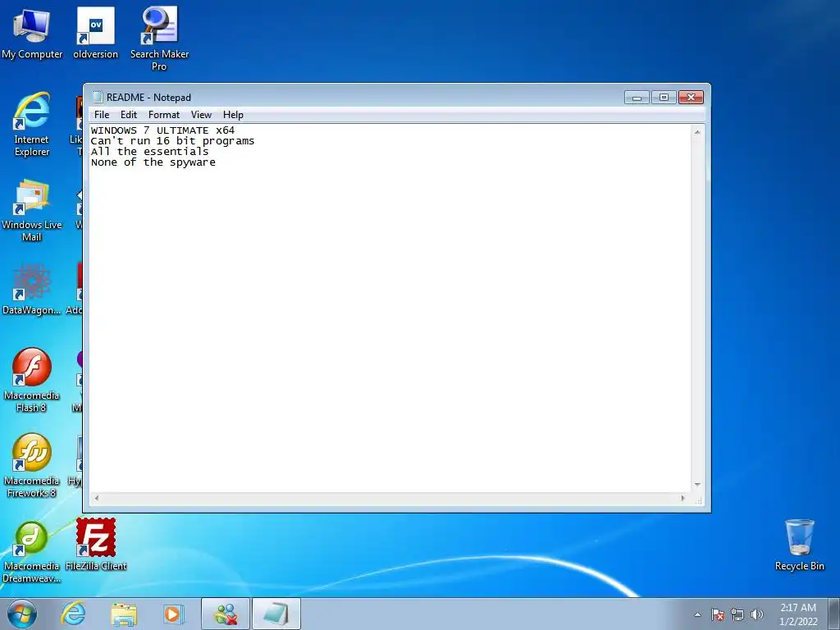Viewport: 840px width, 630px height.
Task: Click the Notepad taskbar button
Action: click(276, 614)
